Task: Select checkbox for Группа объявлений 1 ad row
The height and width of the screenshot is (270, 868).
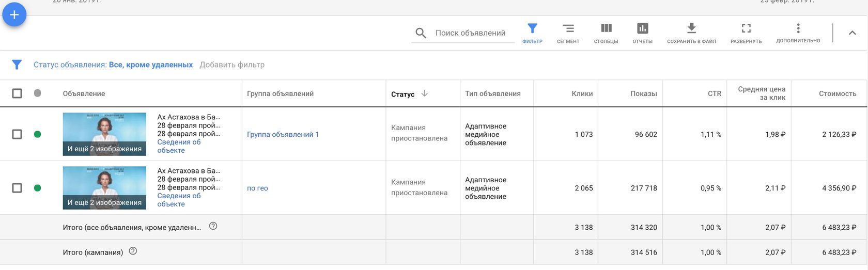Action: [x=17, y=134]
